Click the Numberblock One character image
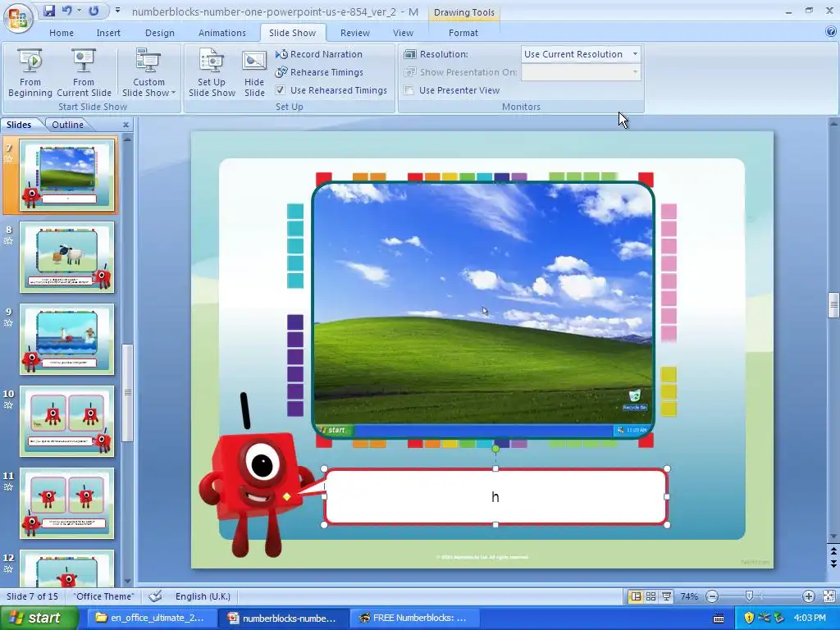This screenshot has height=630, width=840. 256,474
